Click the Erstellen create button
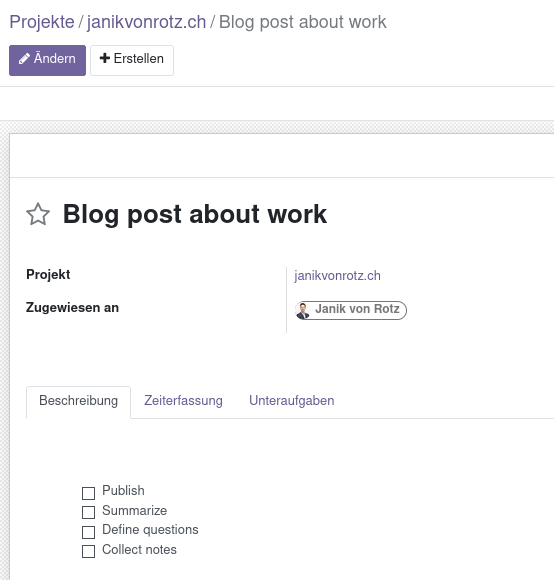554x580 pixels. (x=132, y=60)
